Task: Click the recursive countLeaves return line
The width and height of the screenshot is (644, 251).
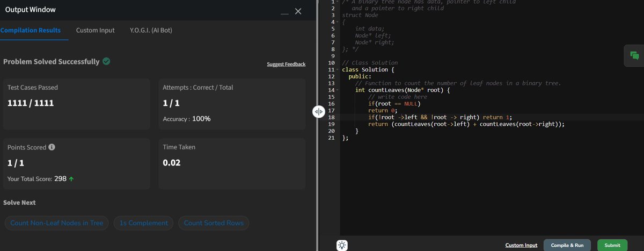Action: pos(466,124)
